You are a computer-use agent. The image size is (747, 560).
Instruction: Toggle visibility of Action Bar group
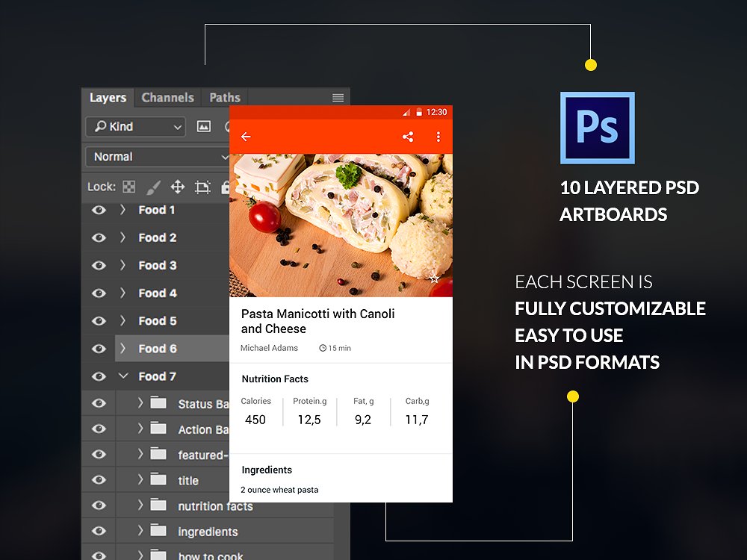click(x=99, y=429)
